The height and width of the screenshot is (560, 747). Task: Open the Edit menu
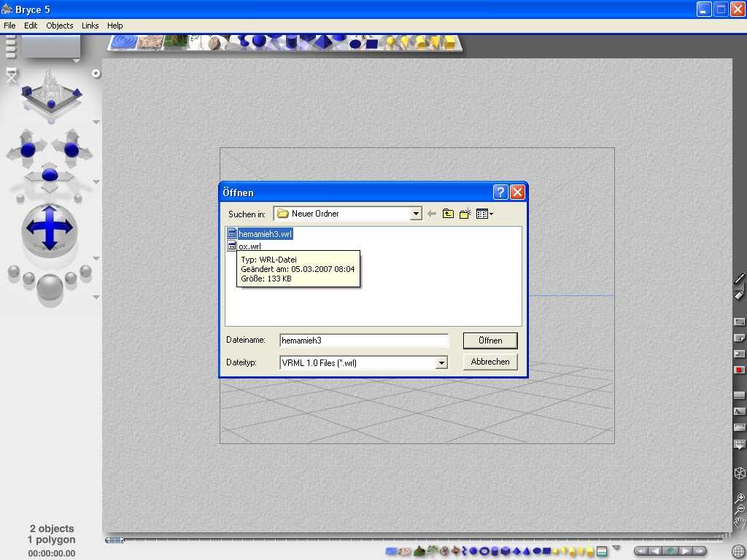point(31,26)
